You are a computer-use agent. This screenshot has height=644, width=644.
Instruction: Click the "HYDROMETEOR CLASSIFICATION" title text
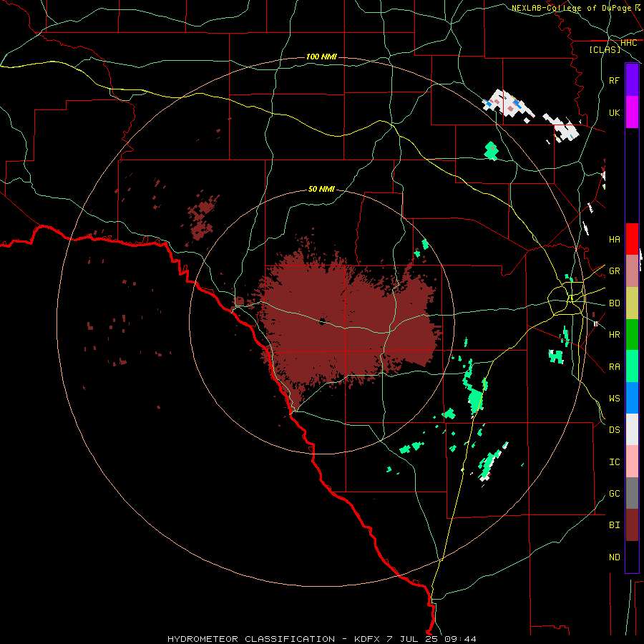(x=251, y=639)
